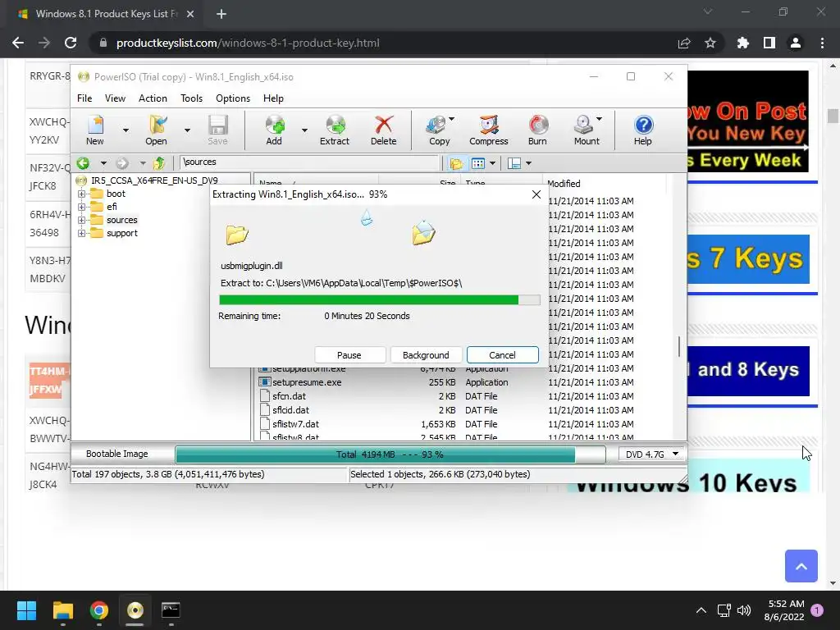Image resolution: width=840 pixels, height=630 pixels.
Task: Click the Open toolbar icon
Action: pyautogui.click(x=157, y=130)
